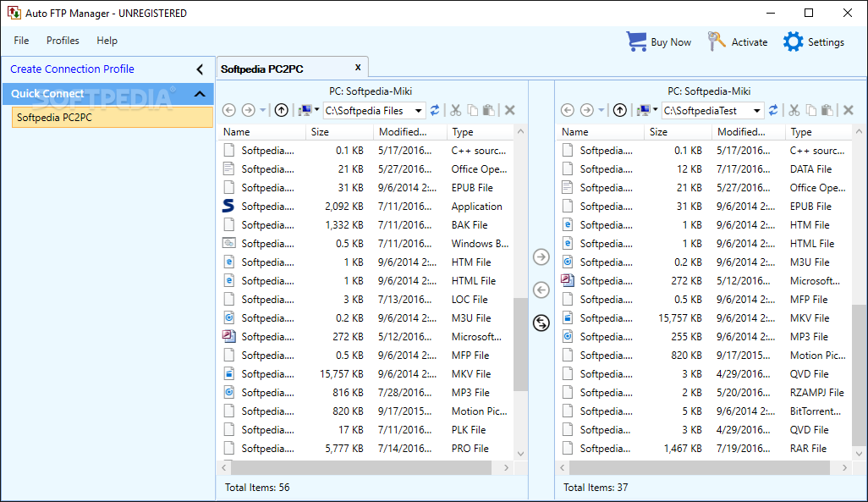The image size is (868, 502).
Task: Go forward in left pane navigation
Action: (249, 110)
